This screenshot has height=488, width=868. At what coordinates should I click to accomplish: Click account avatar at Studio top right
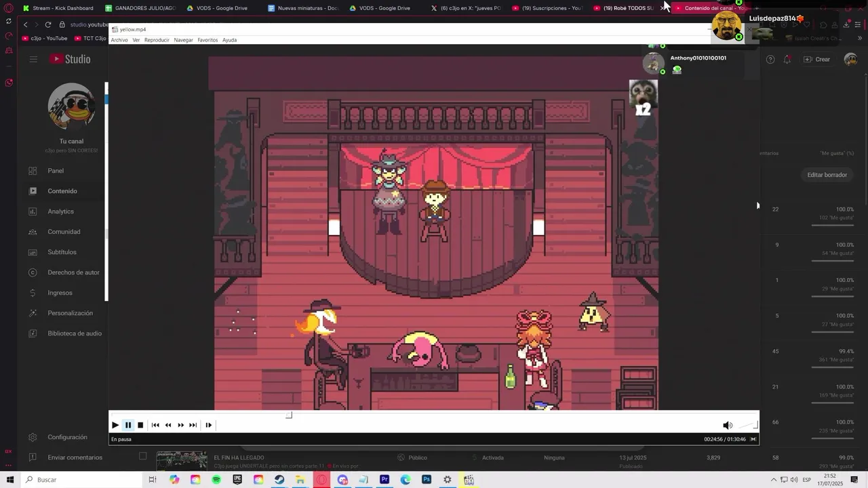coord(850,59)
